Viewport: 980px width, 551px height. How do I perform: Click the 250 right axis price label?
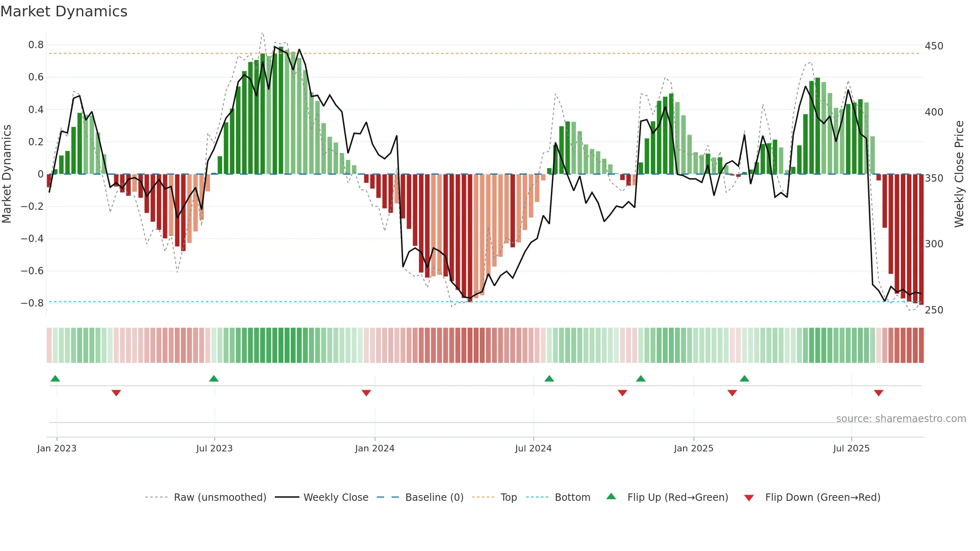click(934, 310)
